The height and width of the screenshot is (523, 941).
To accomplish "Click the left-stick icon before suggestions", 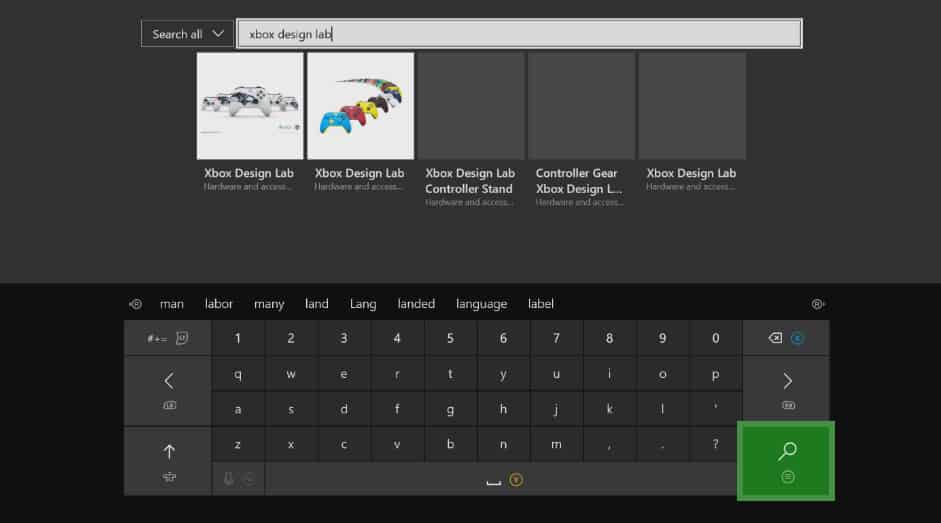I will 136,304.
